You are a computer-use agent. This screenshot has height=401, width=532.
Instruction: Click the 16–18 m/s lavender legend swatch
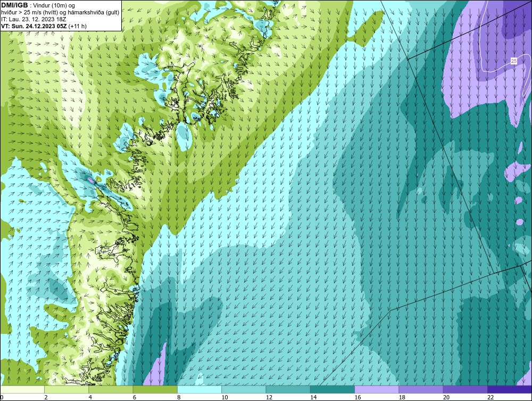[377, 389]
